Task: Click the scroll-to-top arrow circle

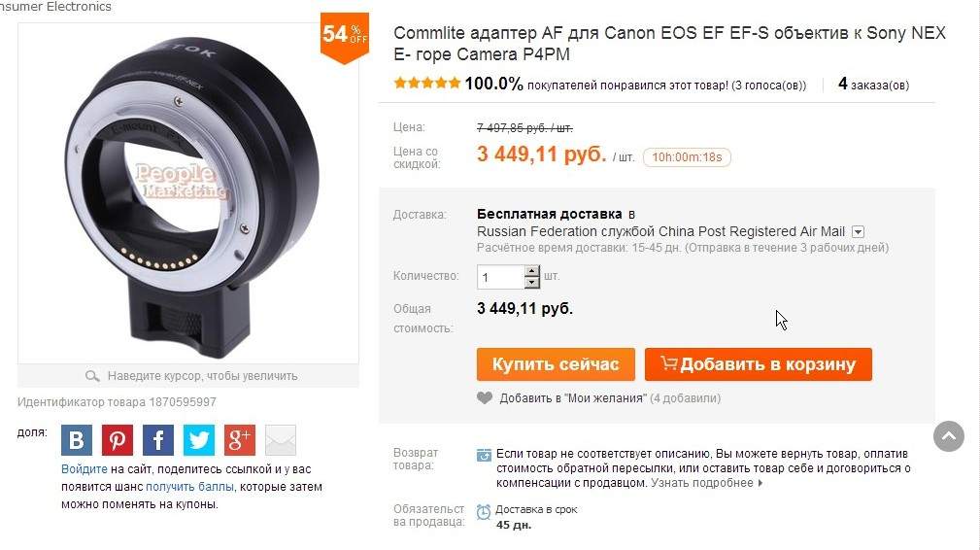Action: click(x=949, y=436)
